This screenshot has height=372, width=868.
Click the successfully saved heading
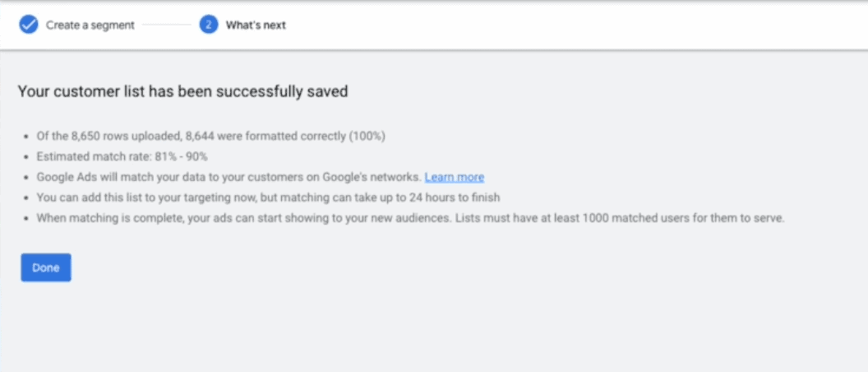click(x=182, y=91)
